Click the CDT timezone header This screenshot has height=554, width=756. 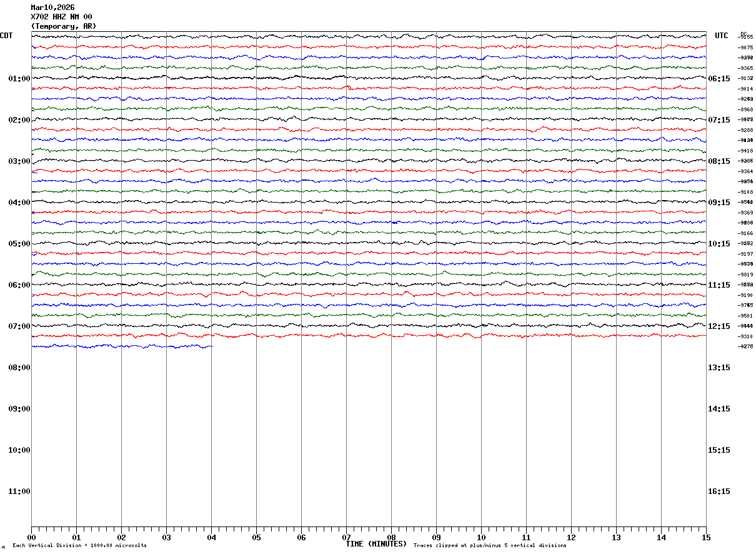(x=6, y=36)
